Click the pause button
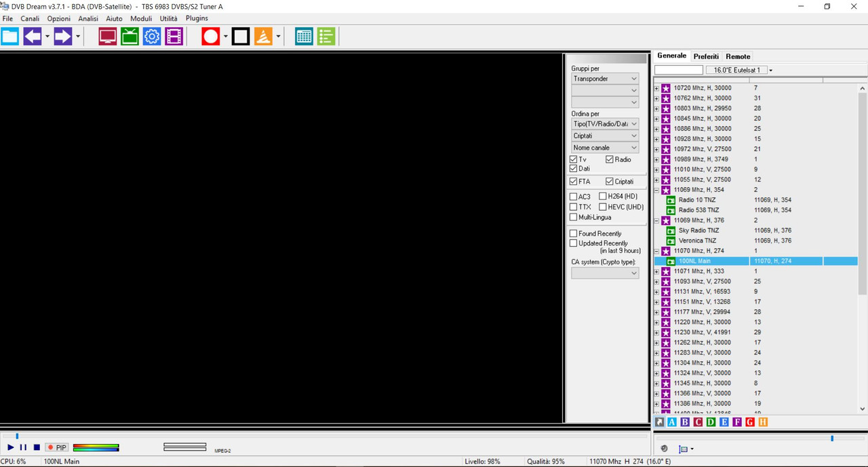 tap(23, 447)
